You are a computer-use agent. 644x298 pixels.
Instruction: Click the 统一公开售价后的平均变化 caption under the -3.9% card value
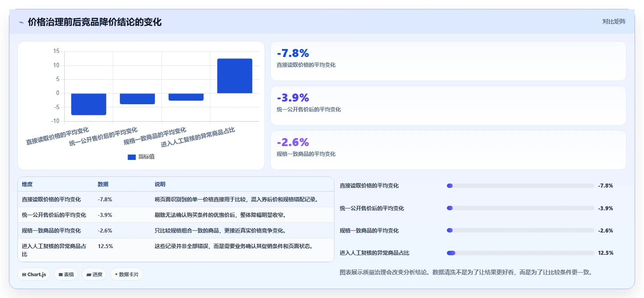coord(309,110)
